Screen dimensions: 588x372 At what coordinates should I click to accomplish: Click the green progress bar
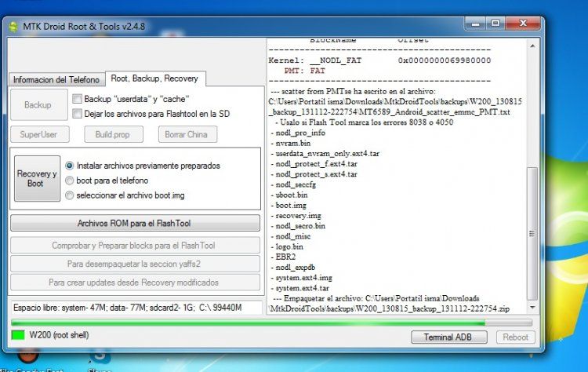[x=271, y=323]
